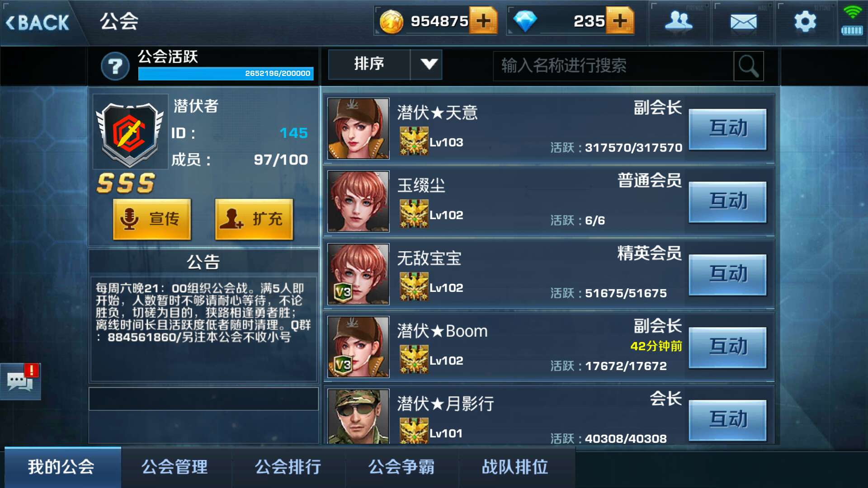Expand the 排序 sort dropdown arrow
Screen dimensions: 868x488
(428, 64)
